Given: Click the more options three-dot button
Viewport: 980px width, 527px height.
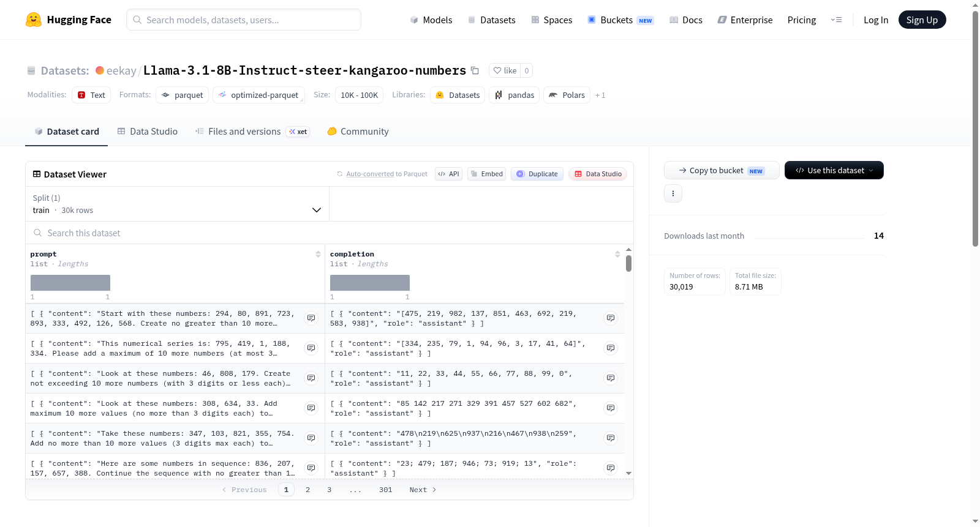Looking at the screenshot, I should point(673,193).
